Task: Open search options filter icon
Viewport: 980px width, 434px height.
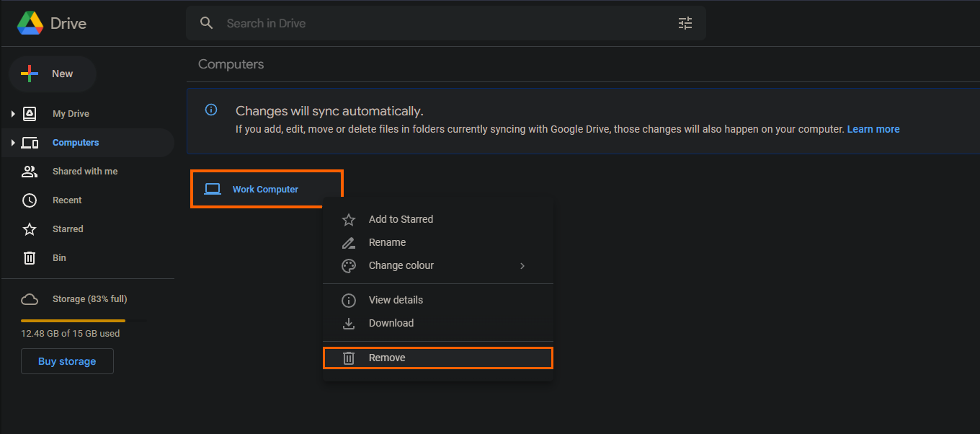Action: 685,23
